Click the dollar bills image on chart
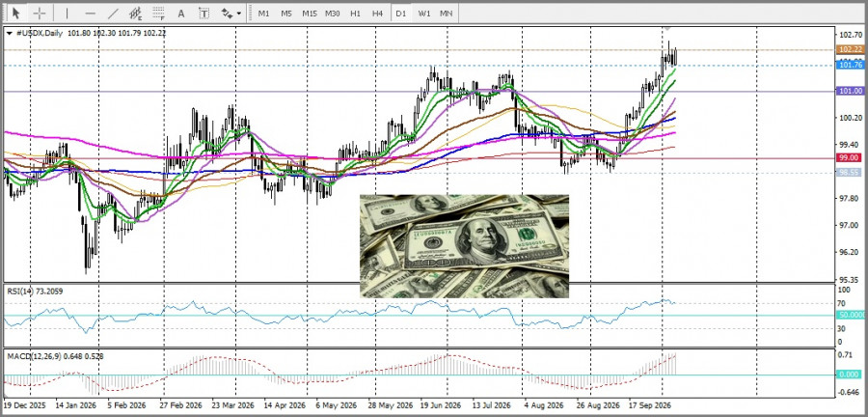868x417 pixels. click(464, 246)
